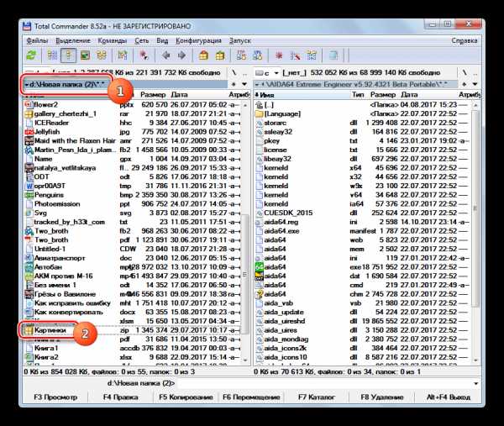Click the Jellyfish jpg file icon

click(x=29, y=132)
